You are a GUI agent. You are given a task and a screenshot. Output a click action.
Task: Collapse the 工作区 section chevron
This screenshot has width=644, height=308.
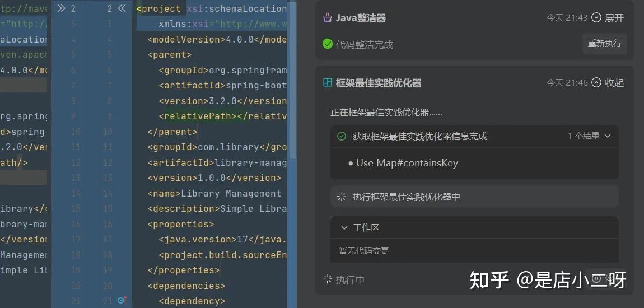click(344, 228)
